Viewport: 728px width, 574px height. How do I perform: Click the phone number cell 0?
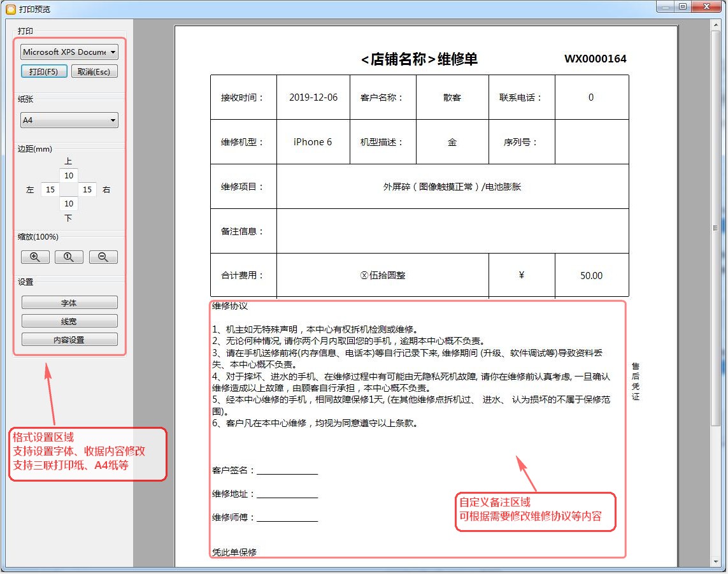click(x=592, y=97)
